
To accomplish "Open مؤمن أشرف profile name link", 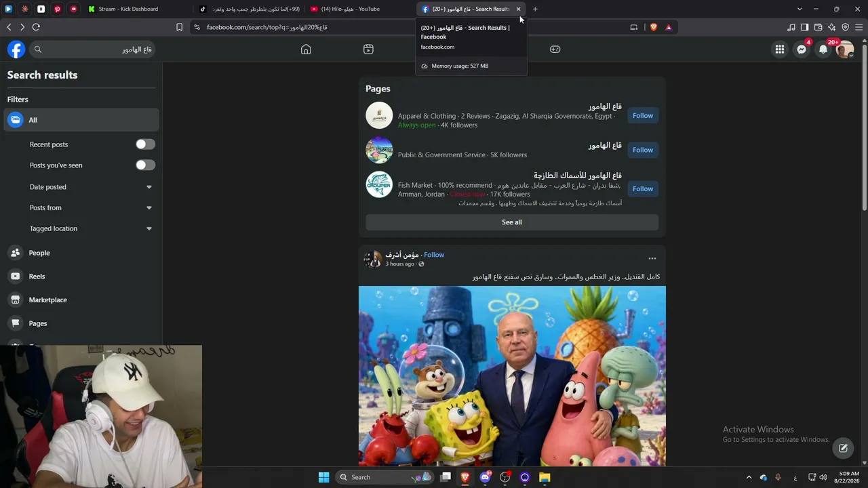I will point(402,255).
